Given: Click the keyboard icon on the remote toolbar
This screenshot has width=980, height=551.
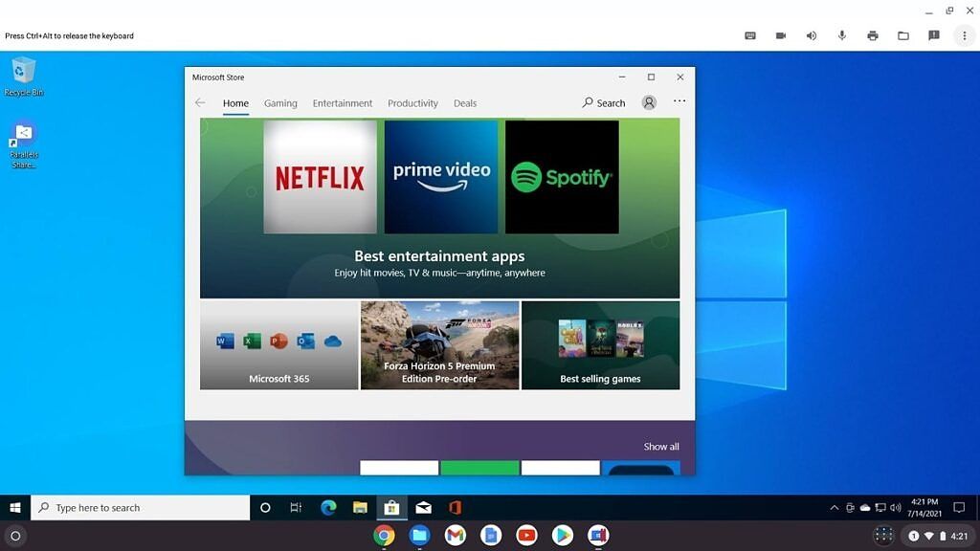Looking at the screenshot, I should tap(750, 35).
